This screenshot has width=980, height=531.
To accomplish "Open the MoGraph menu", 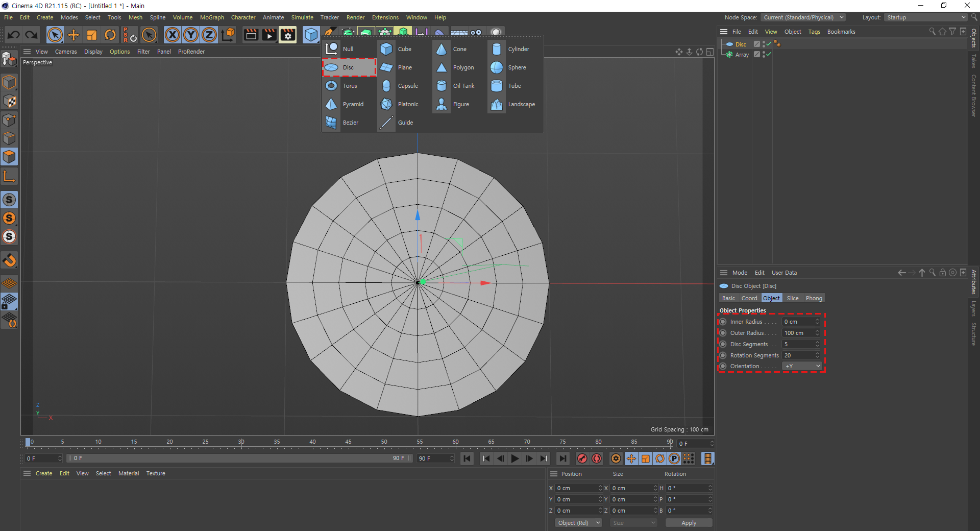I will [212, 17].
